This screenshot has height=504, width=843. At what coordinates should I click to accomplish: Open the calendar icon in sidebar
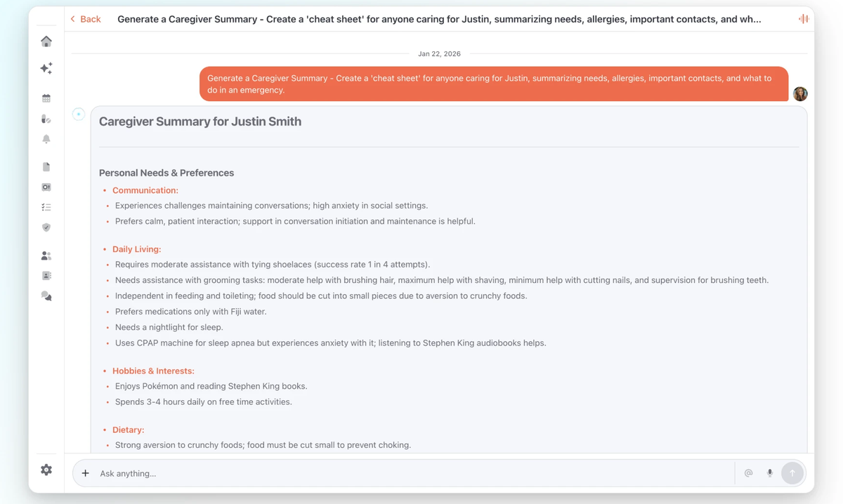click(x=46, y=98)
